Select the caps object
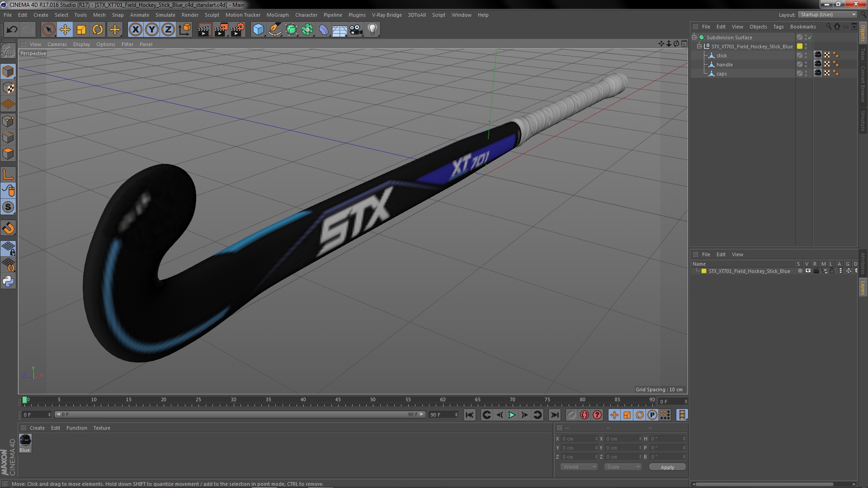Viewport: 868px width, 488px height. [x=722, y=74]
